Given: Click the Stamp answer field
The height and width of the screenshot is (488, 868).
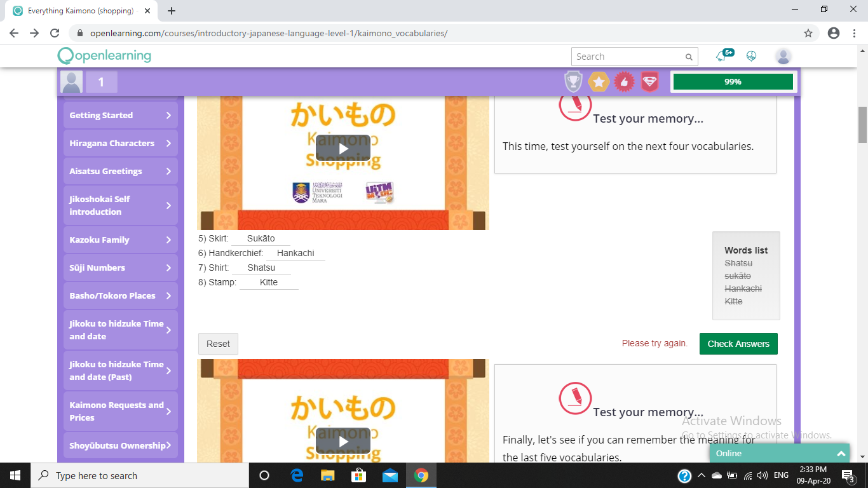Looking at the screenshot, I should coord(268,282).
